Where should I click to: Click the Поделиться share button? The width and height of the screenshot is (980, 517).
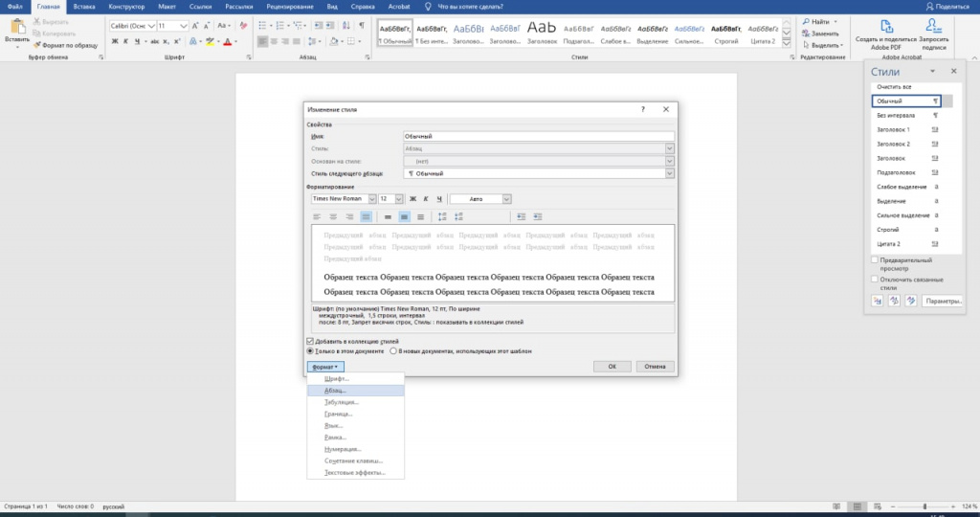click(x=947, y=7)
